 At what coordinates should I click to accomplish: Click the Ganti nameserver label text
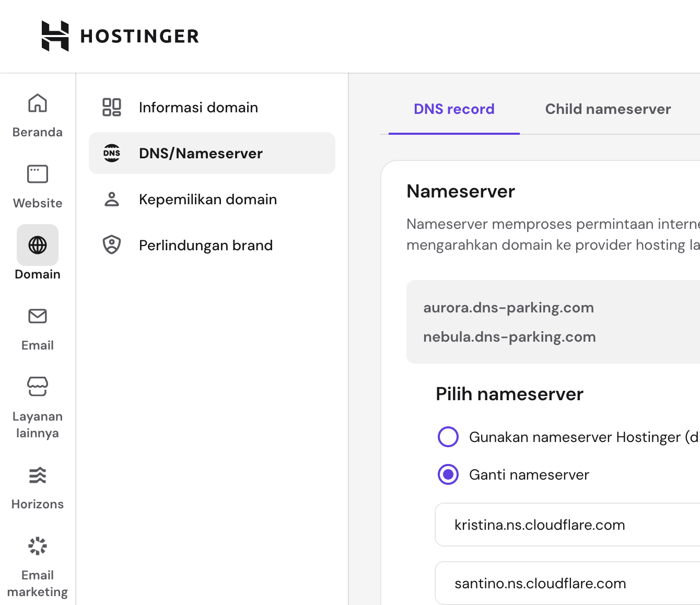pyautogui.click(x=529, y=474)
